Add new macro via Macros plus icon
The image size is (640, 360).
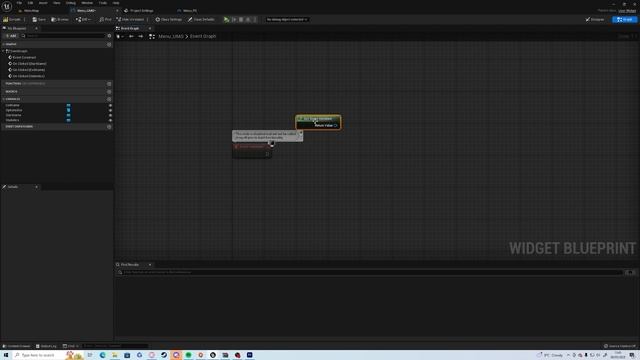tap(109, 91)
